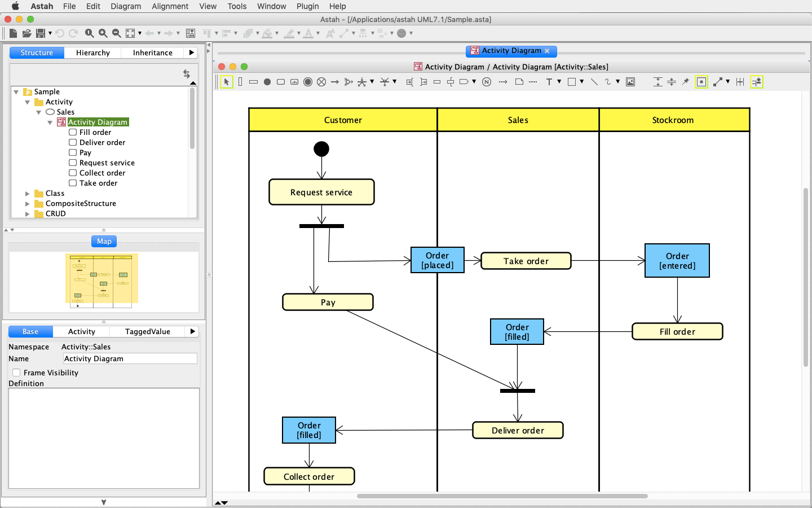This screenshot has height=508, width=812.
Task: Toggle the highlighted center-dot mode button
Action: 701,82
